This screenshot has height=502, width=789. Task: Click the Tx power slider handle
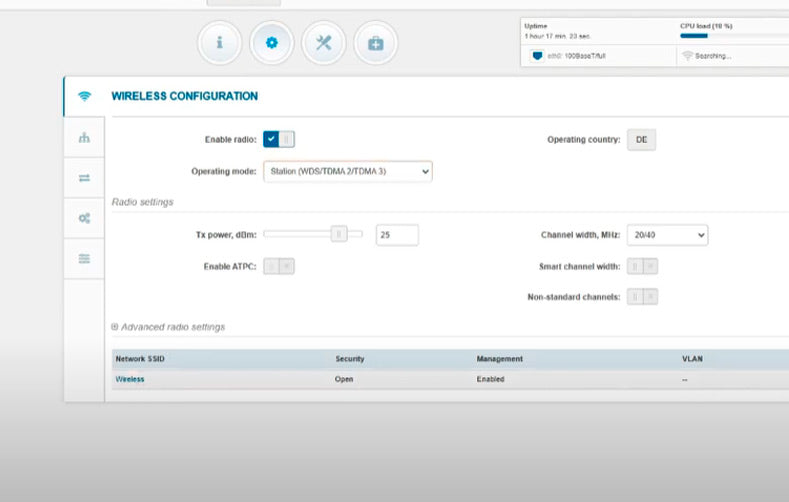tap(340, 235)
